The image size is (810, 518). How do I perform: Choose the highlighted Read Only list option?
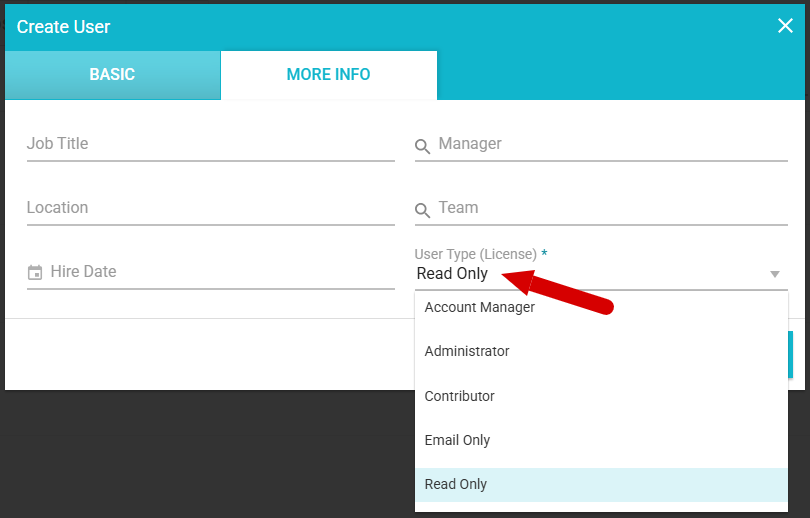point(456,484)
